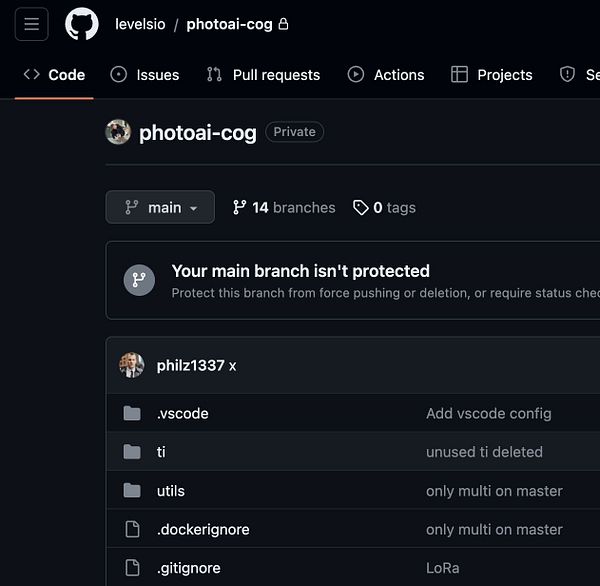Screen dimensions: 600x586
Task: Click the repository avatar next to photoai-cog
Action: pos(118,132)
